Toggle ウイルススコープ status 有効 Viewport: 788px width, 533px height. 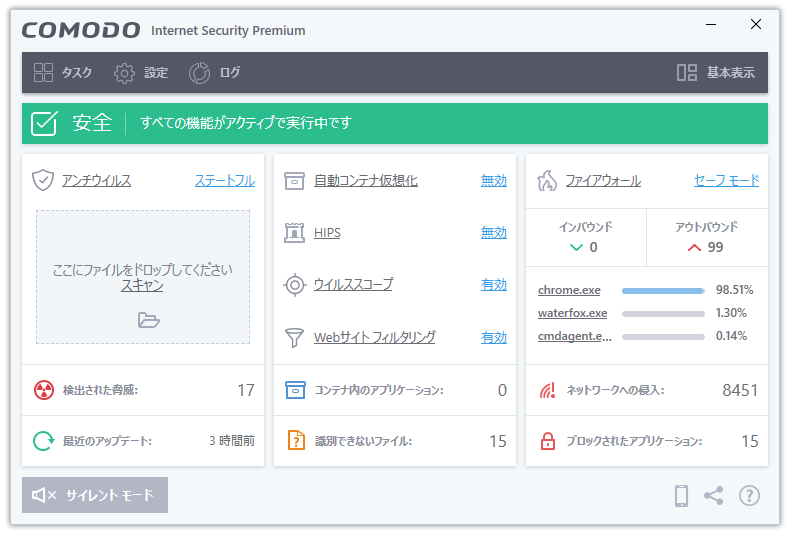(x=494, y=285)
